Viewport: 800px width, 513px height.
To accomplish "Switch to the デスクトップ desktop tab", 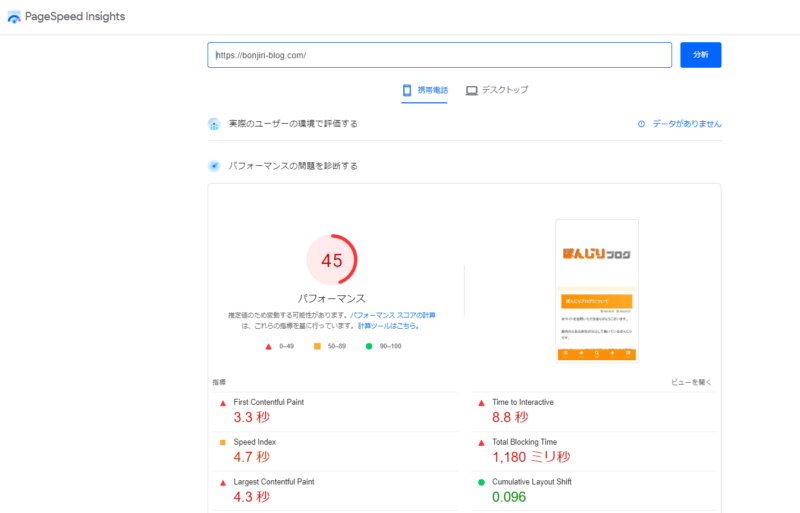I will click(x=497, y=90).
